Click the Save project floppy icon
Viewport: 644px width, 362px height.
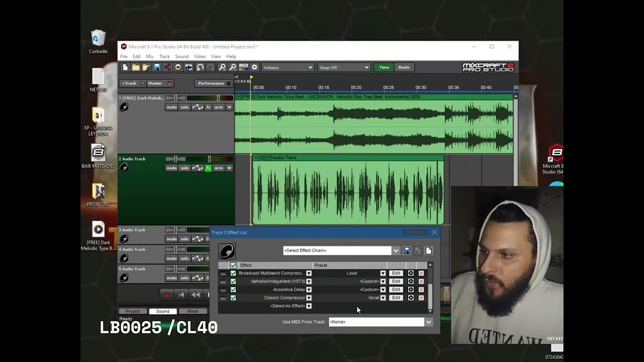[x=157, y=67]
